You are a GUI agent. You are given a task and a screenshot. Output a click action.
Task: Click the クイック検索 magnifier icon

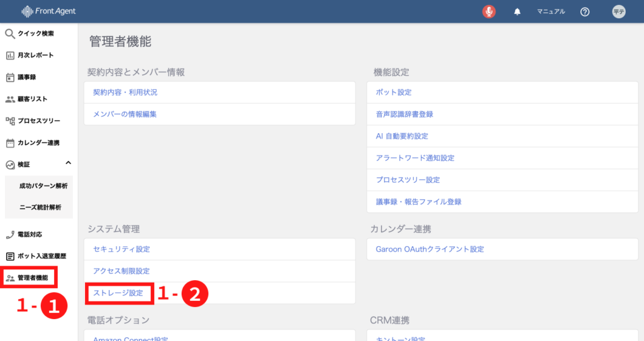pyautogui.click(x=10, y=33)
